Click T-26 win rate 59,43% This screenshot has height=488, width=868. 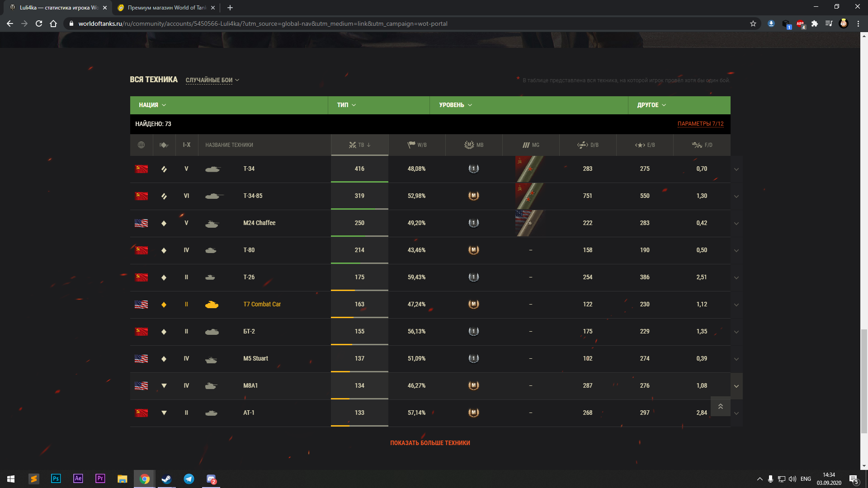coord(417,277)
